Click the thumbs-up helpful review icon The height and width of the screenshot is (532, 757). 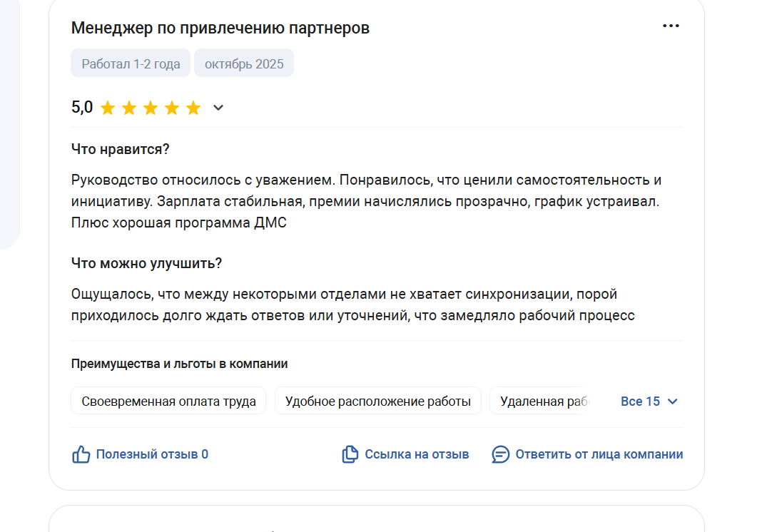click(81, 454)
